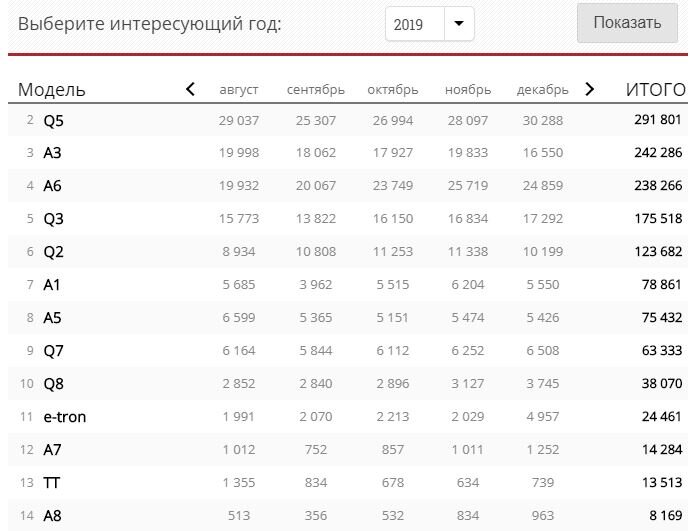Select the A8 model name

coord(52,516)
